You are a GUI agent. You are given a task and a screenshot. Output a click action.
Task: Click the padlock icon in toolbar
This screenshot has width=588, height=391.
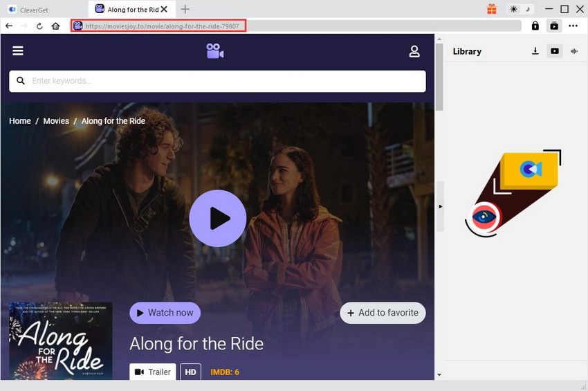535,26
